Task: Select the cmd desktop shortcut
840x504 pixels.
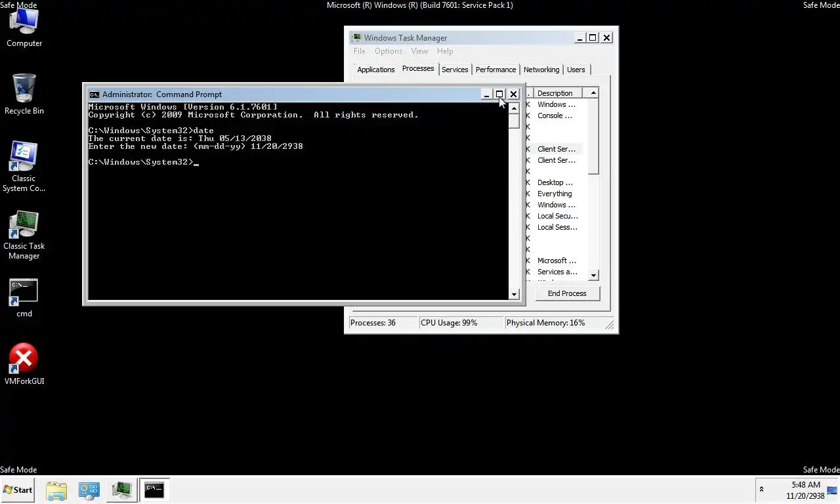Action: (24, 299)
